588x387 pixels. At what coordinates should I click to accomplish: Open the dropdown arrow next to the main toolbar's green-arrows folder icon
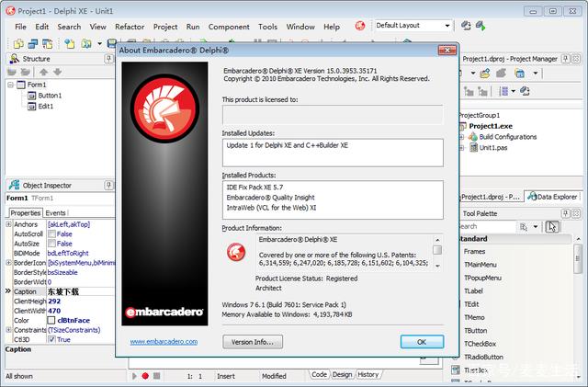(99, 44)
